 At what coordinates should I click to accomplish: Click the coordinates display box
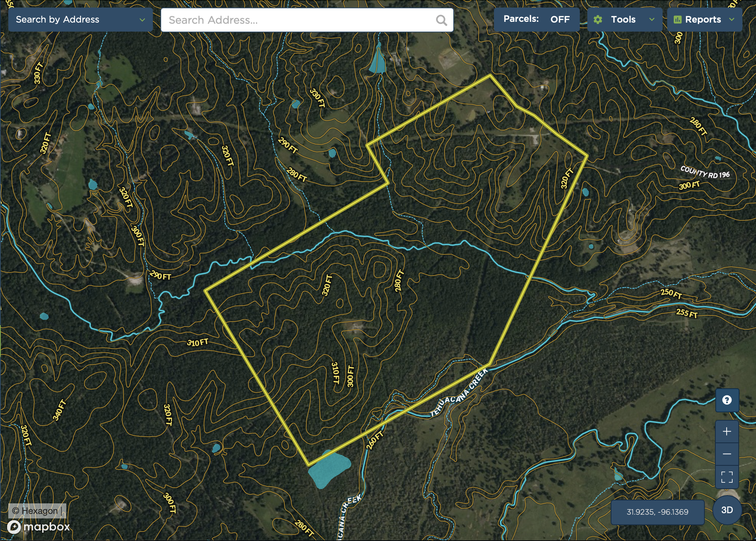coord(657,512)
